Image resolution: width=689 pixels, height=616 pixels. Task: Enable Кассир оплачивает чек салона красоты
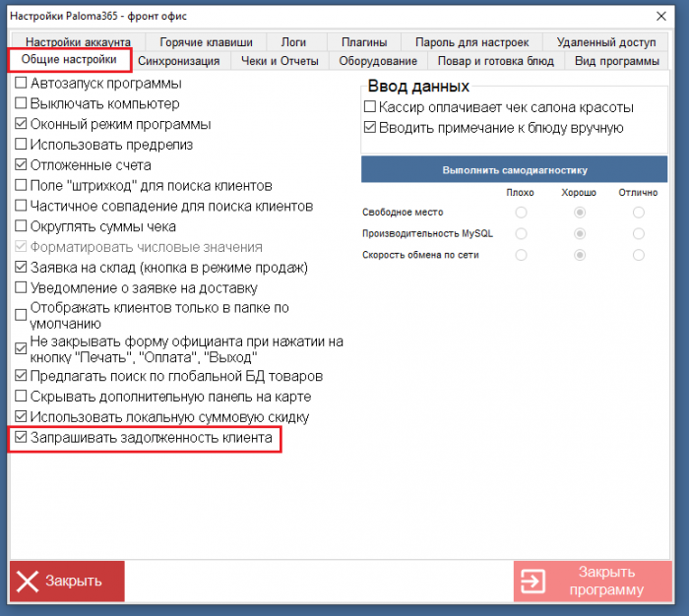(x=370, y=107)
